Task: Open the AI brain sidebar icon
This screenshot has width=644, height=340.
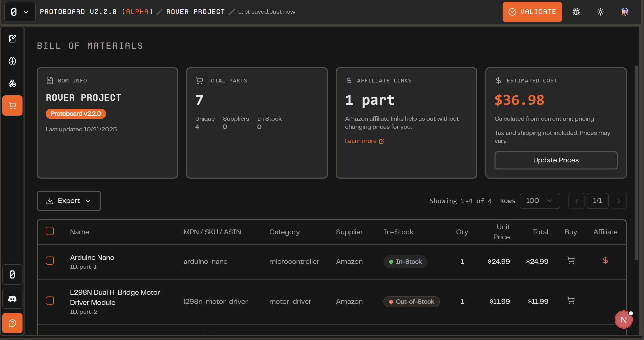Action: click(12, 61)
